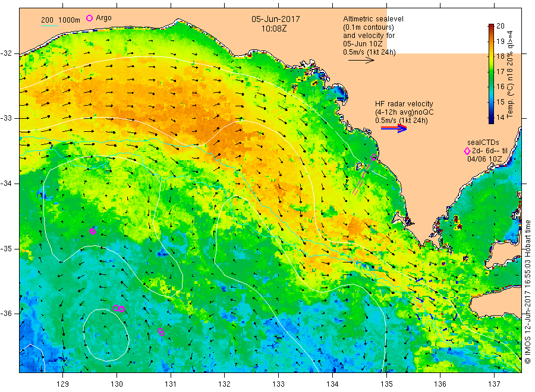The image size is (535, 392).
Task: Click the 18 tick on the color bar
Action: click(500, 56)
